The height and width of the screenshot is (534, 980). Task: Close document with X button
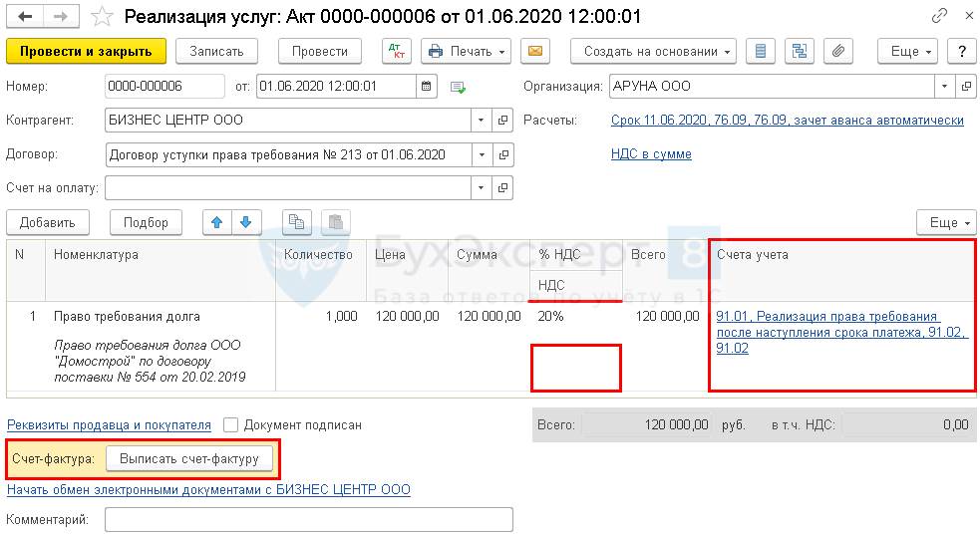pyautogui.click(x=969, y=16)
